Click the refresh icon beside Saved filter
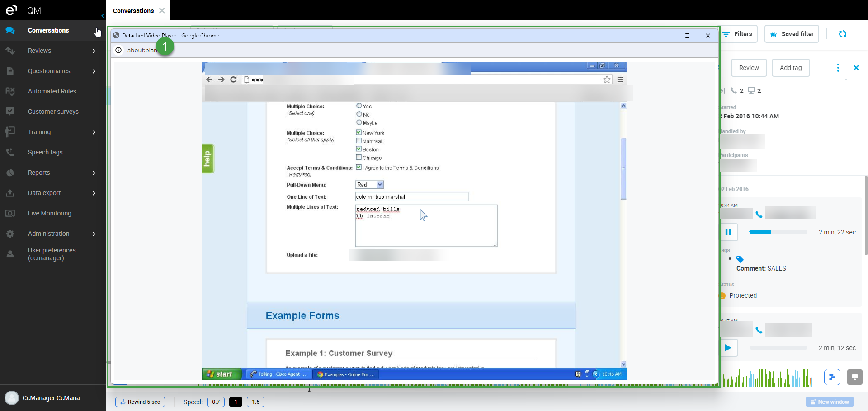The width and height of the screenshot is (868, 411). click(842, 34)
